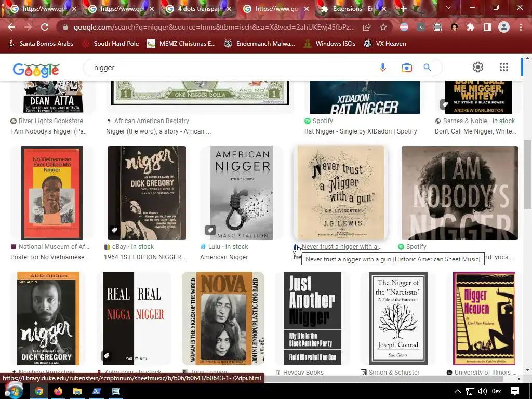
Task: Open File Explorer from the taskbar
Action: [x=77, y=391]
